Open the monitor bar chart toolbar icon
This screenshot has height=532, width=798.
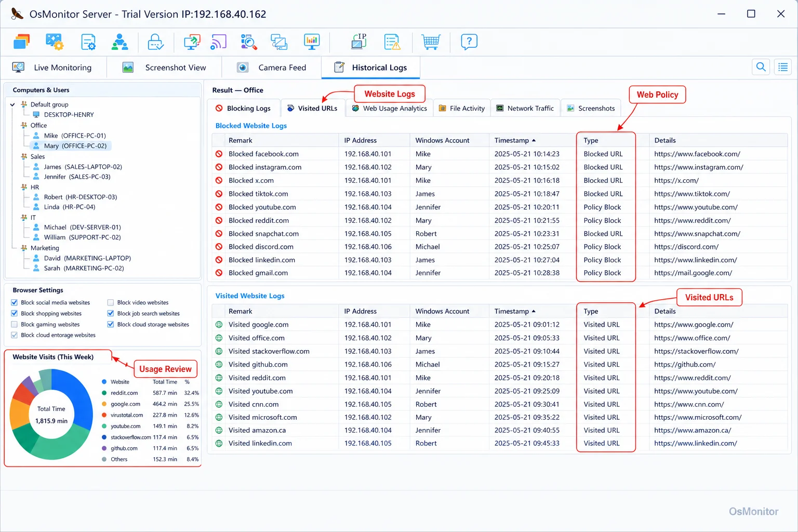(x=312, y=42)
